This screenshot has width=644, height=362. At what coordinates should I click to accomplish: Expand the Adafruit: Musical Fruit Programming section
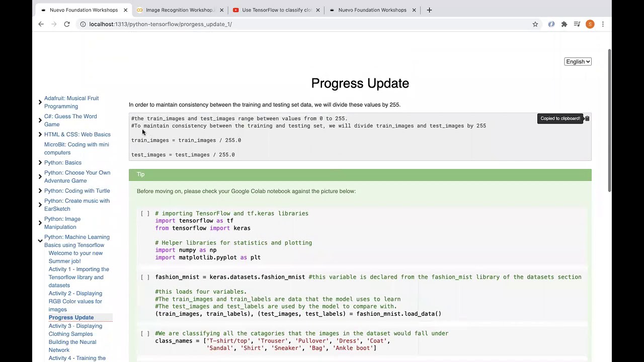[x=40, y=102]
